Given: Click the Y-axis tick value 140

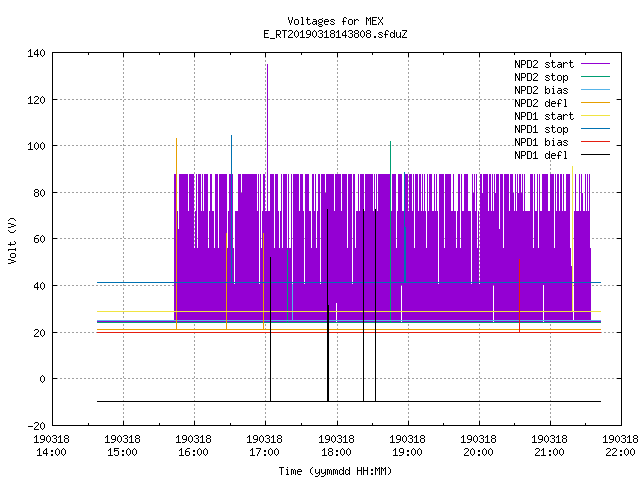Looking at the screenshot, I should (x=36, y=53).
